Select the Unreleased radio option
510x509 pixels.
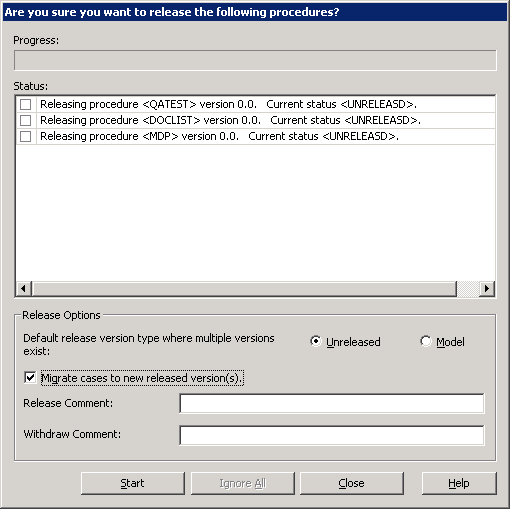(x=315, y=341)
